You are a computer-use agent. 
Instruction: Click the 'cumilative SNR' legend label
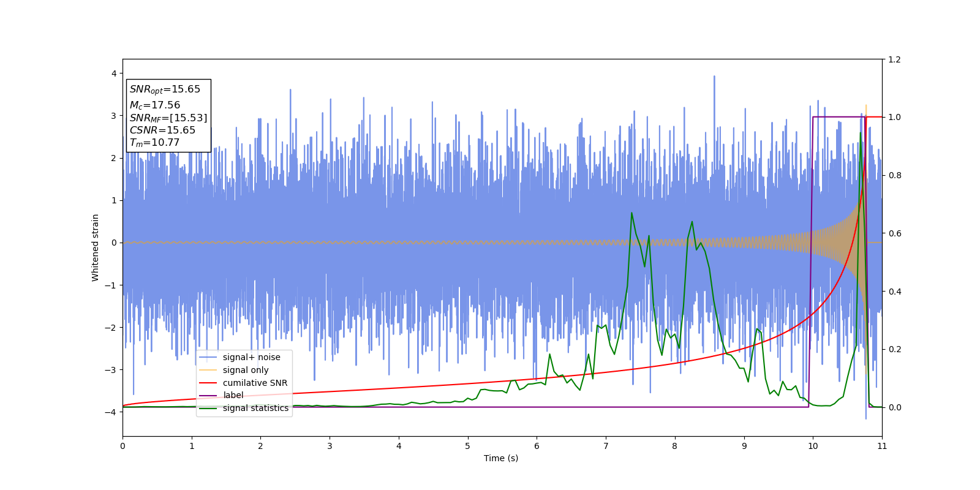255,383
